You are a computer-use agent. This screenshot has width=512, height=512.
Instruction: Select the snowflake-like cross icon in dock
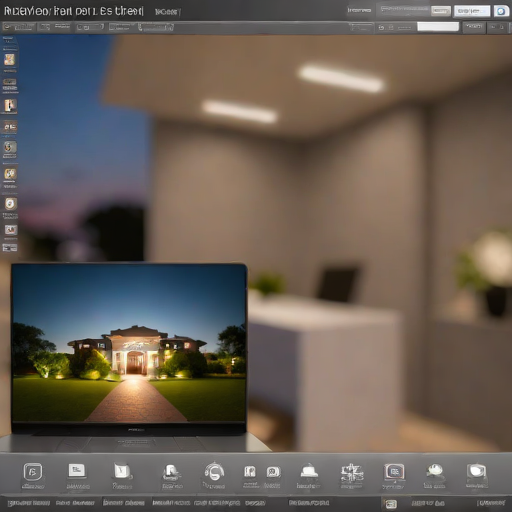(351, 472)
